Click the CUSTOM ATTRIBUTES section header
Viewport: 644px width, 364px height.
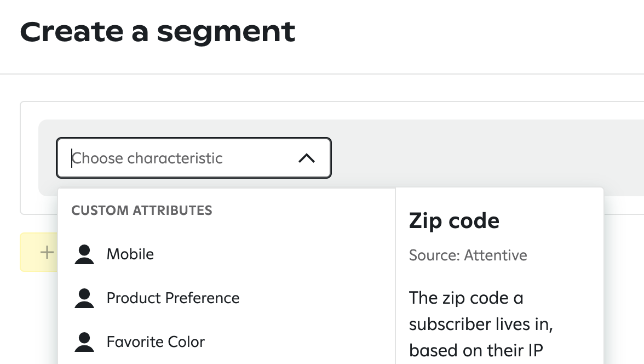click(142, 211)
